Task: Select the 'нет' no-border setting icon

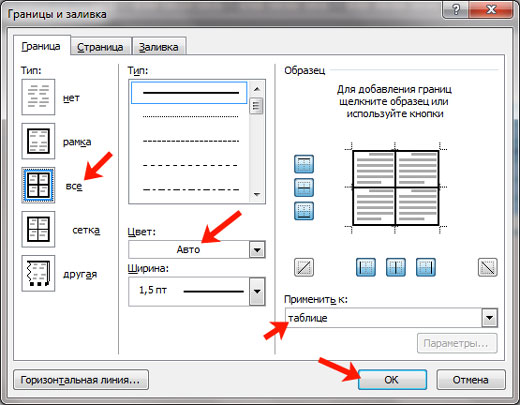Action: click(x=38, y=97)
